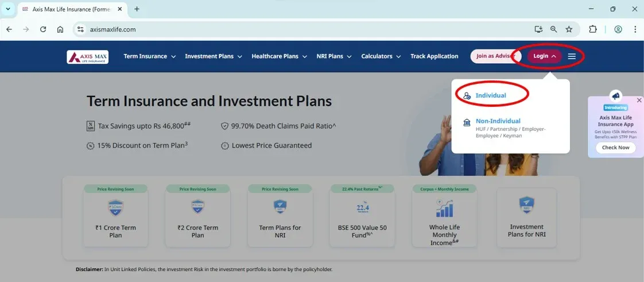Image resolution: width=644 pixels, height=282 pixels.
Task: Expand the NRI Plans menu
Action: coord(334,56)
